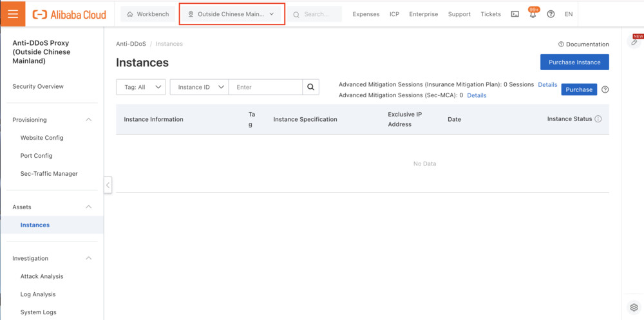The width and height of the screenshot is (644, 320).
Task: Click Instance Specification column header
Action: click(x=305, y=119)
